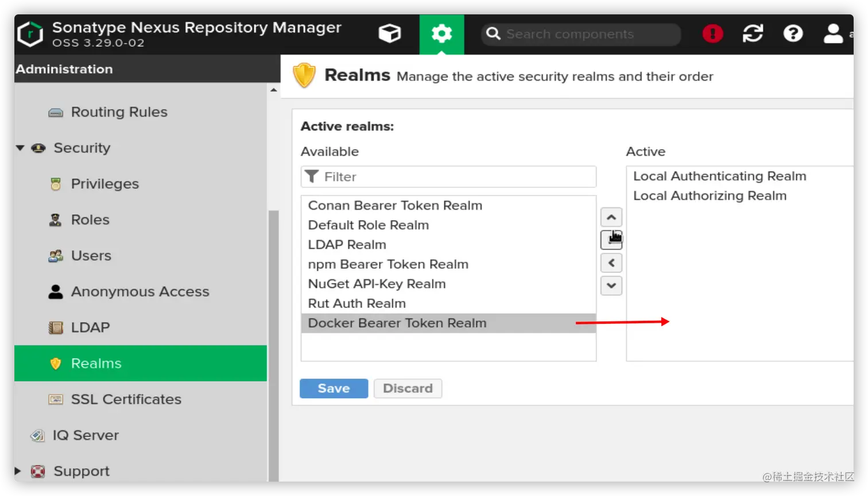Click the Available realms Filter field
Viewport: 868px width, 496px height.
click(448, 177)
